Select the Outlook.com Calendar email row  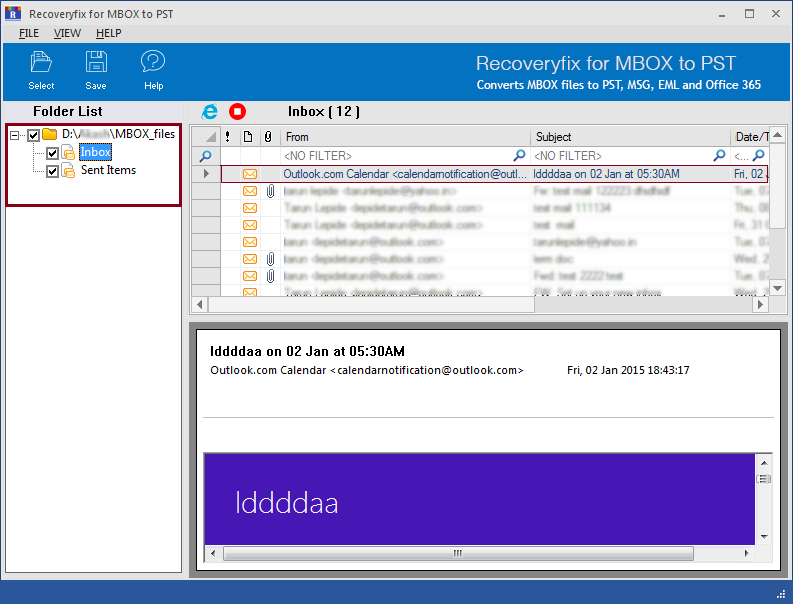(x=494, y=174)
